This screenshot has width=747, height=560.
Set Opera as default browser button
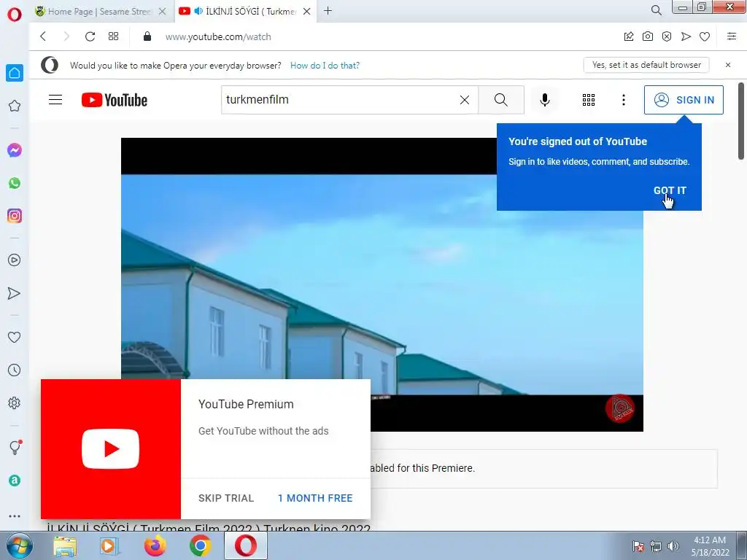point(646,65)
